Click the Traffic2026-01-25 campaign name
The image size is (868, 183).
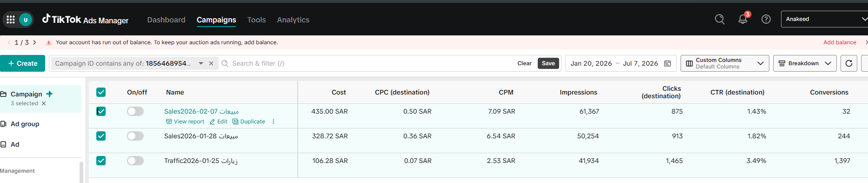tap(201, 161)
